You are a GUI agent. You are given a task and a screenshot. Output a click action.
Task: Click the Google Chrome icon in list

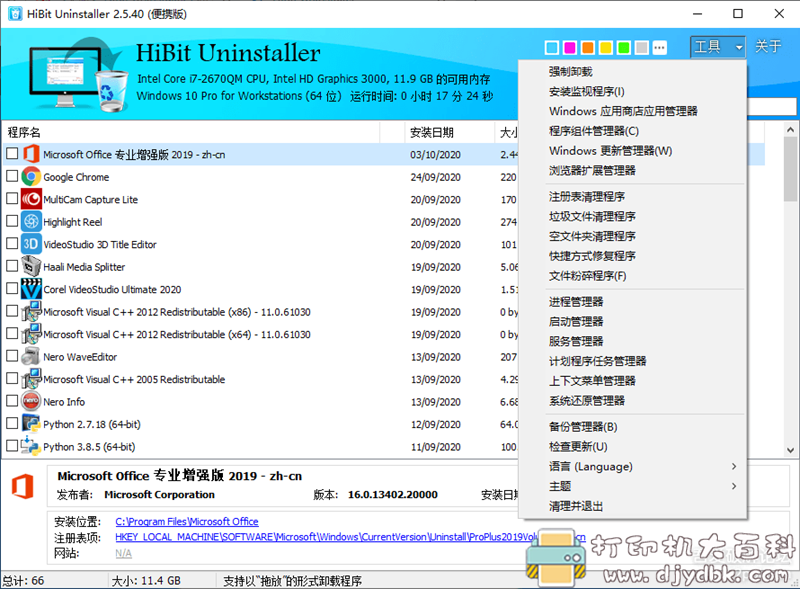pyautogui.click(x=31, y=177)
